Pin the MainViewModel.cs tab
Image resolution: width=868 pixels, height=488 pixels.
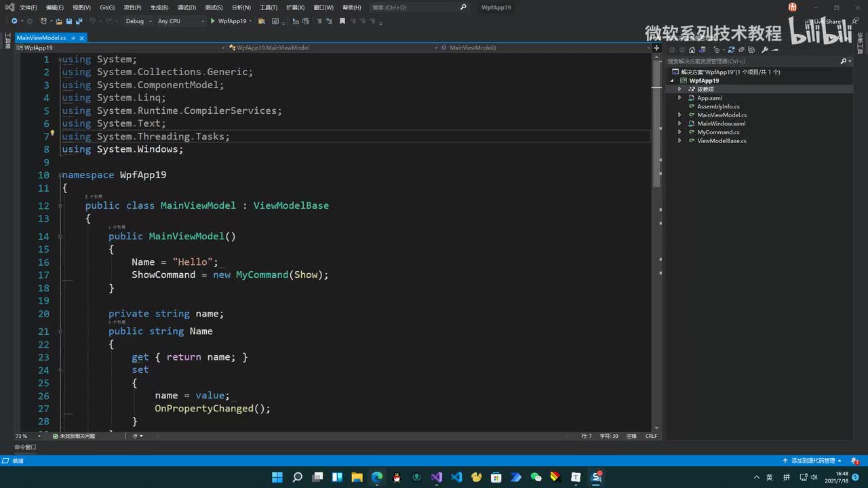point(73,38)
